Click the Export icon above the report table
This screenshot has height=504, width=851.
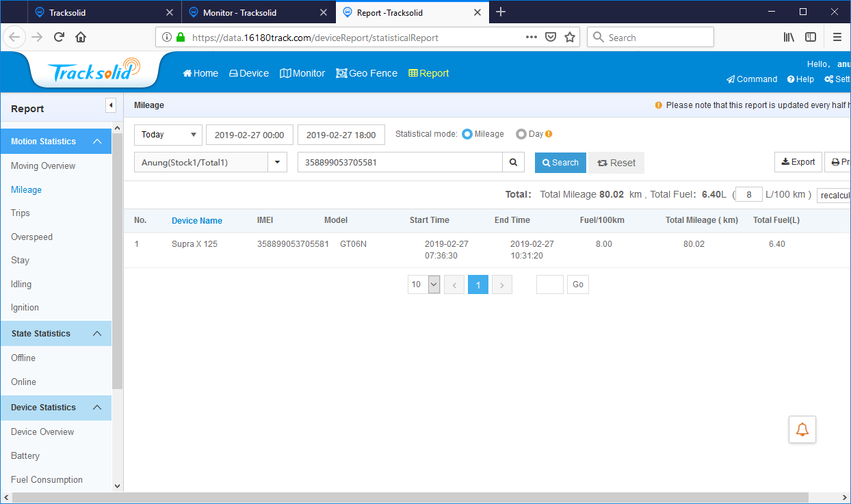tap(798, 162)
